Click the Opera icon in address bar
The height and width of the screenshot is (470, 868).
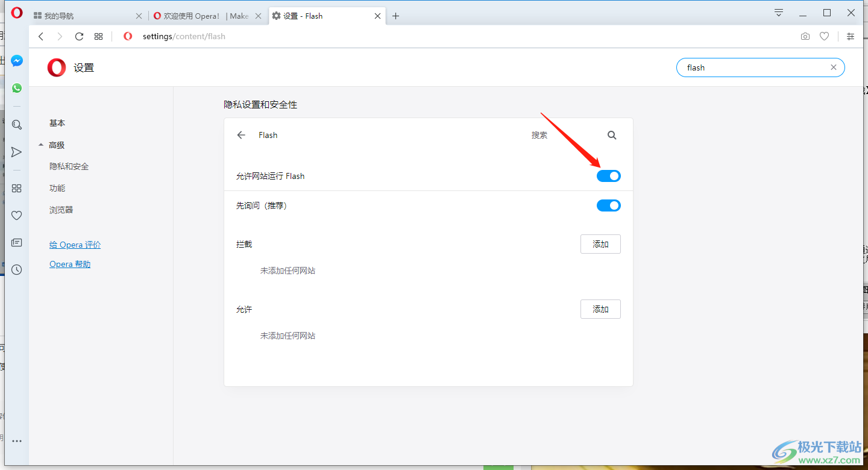[128, 36]
